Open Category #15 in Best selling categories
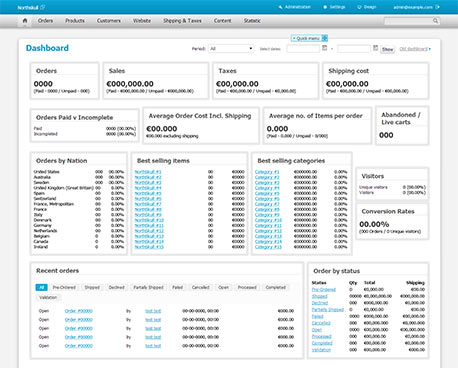Image resolution: width=458 pixels, height=368 pixels. [x=268, y=247]
